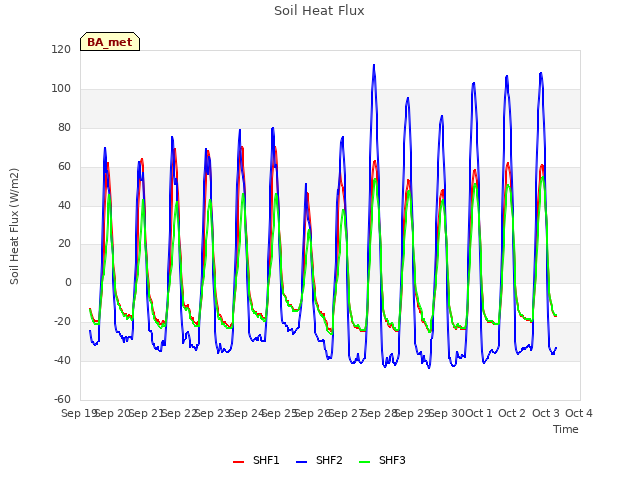Image resolution: width=640 pixels, height=480 pixels.
Task: Click the Time x-axis label
Action: [566, 429]
